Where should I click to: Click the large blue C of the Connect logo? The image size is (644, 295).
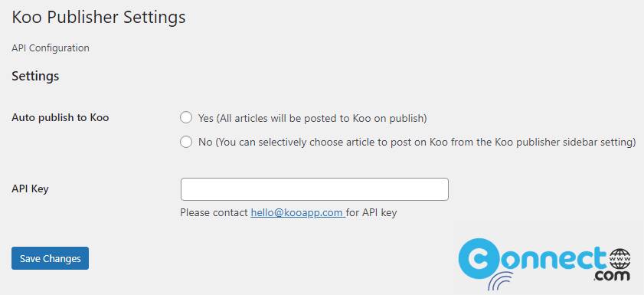point(478,258)
